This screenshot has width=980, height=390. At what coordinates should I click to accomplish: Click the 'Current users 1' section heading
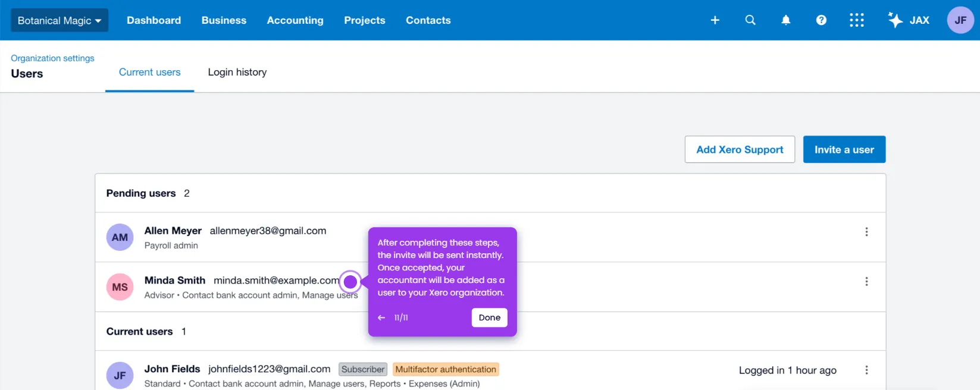coord(146,331)
